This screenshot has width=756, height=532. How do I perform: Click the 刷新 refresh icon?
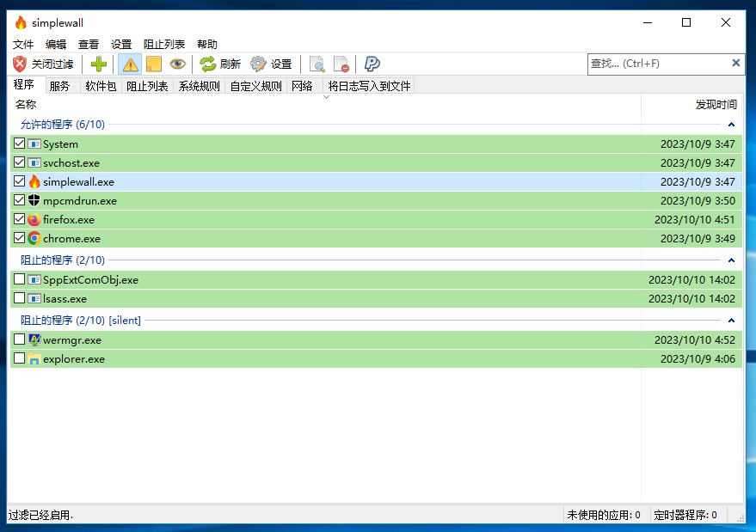tap(219, 64)
